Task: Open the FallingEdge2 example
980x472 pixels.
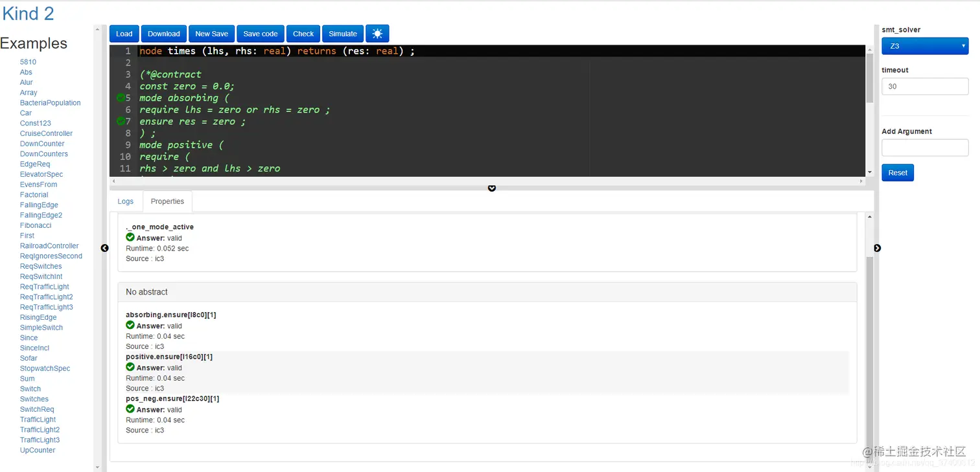Action: [x=41, y=215]
